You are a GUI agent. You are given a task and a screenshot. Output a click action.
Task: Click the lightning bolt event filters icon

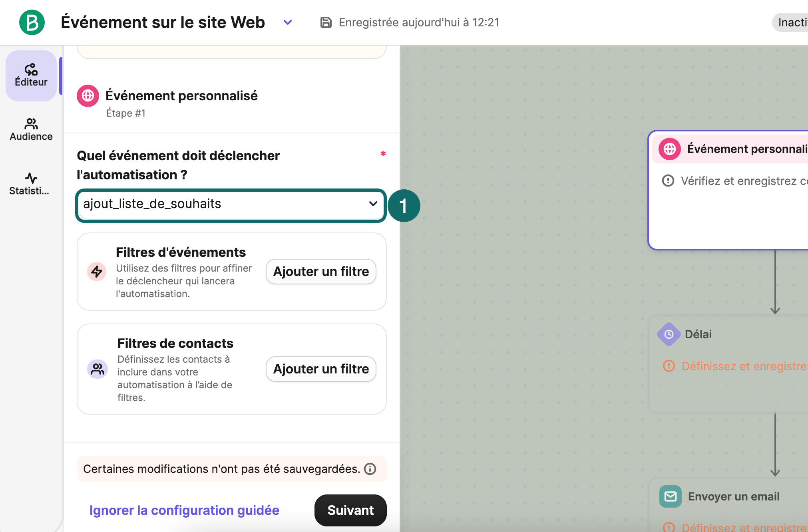click(97, 272)
